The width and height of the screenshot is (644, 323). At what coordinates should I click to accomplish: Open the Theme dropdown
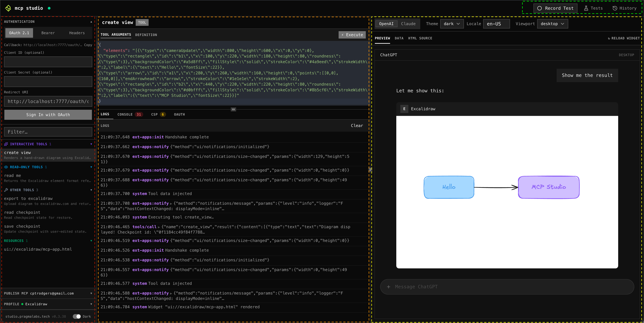pyautogui.click(x=452, y=24)
